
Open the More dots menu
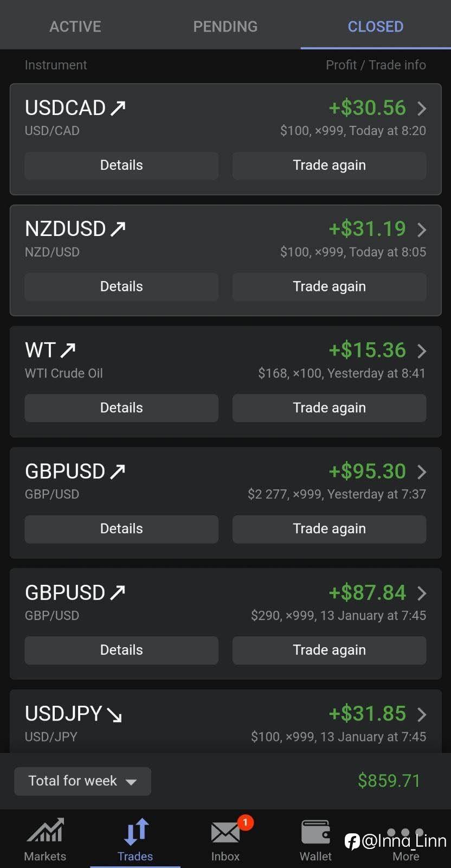405,833
